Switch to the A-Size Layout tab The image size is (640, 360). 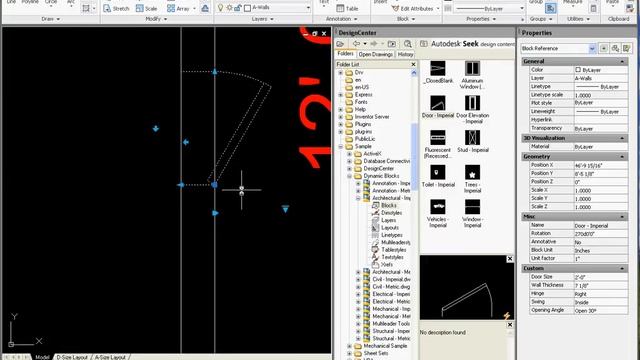tap(110, 357)
